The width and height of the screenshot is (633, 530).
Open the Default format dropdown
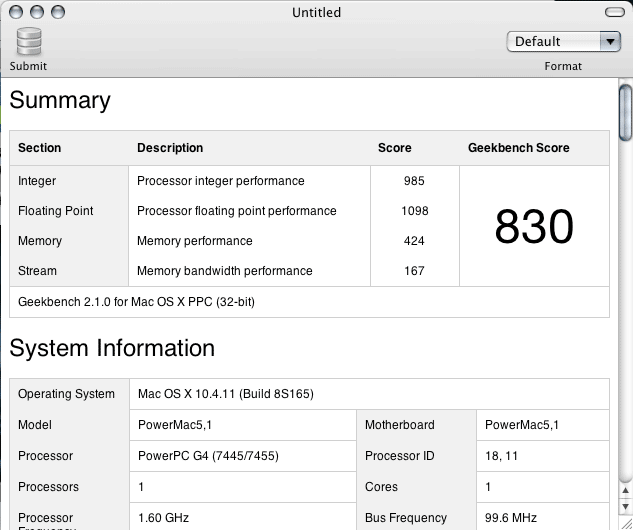tap(563, 41)
